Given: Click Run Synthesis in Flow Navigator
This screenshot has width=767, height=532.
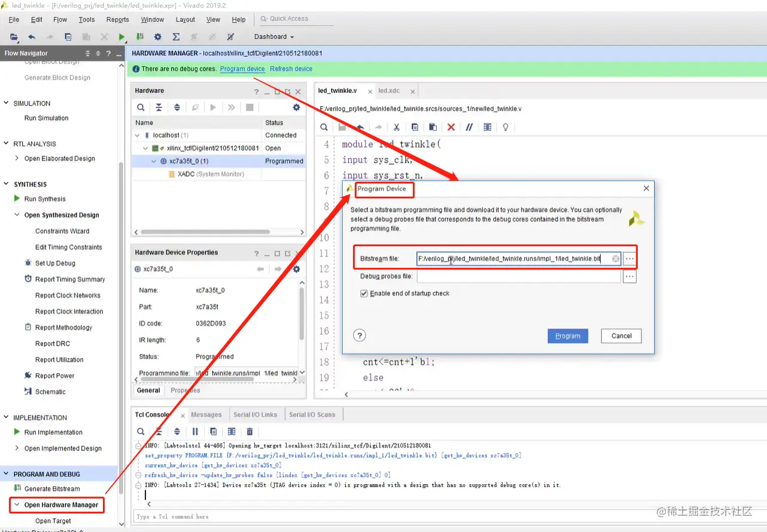Looking at the screenshot, I should tap(45, 199).
